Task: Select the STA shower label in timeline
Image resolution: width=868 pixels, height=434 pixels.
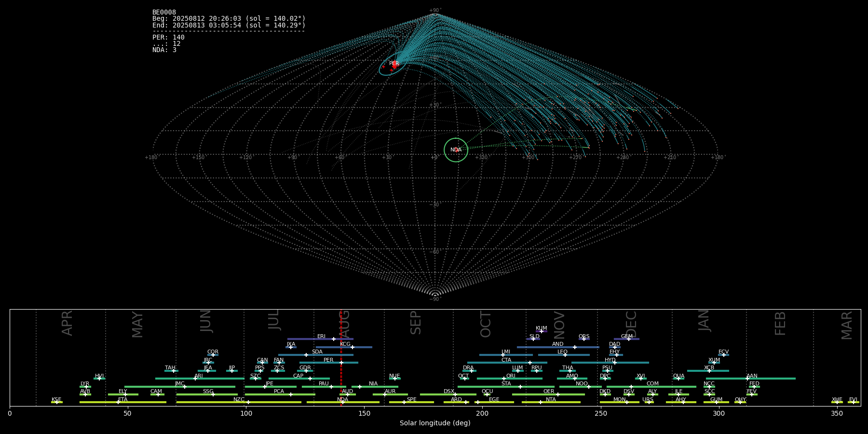Action: tap(506, 384)
